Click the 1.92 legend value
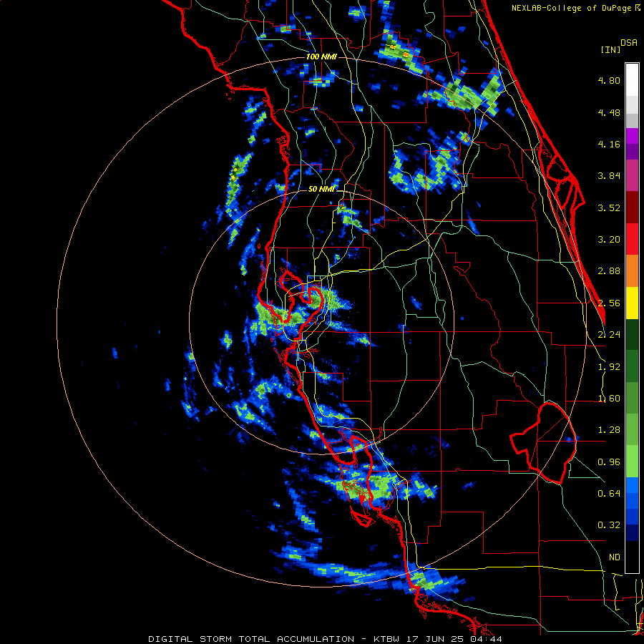Screen dimensions: 644x644 click(609, 367)
